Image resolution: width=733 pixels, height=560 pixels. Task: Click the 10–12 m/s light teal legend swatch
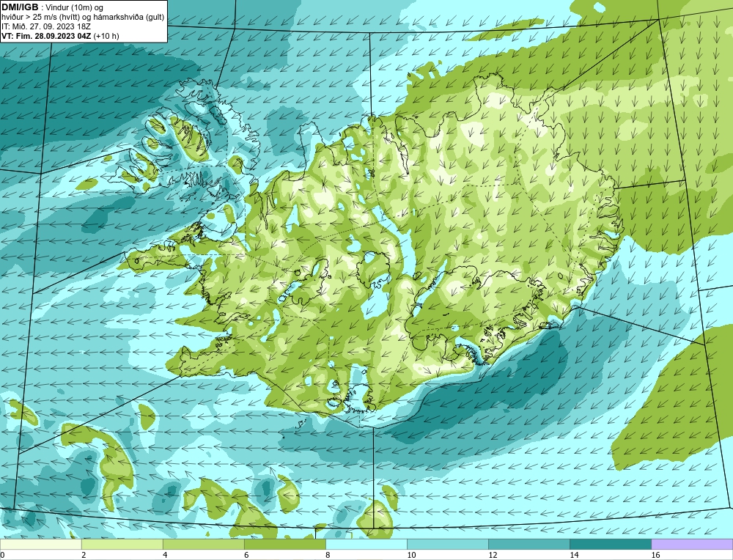(448, 544)
